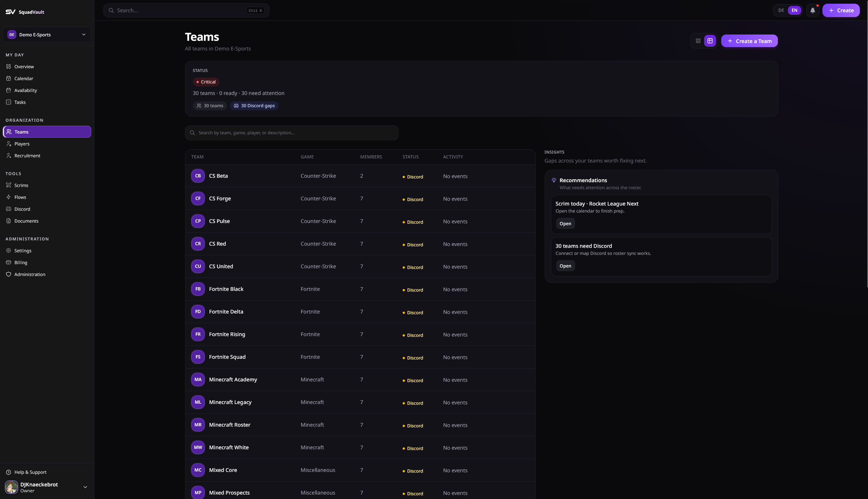Click the MC avatar for Mixed Core
Viewport: 868px width, 499px height.
point(198,470)
